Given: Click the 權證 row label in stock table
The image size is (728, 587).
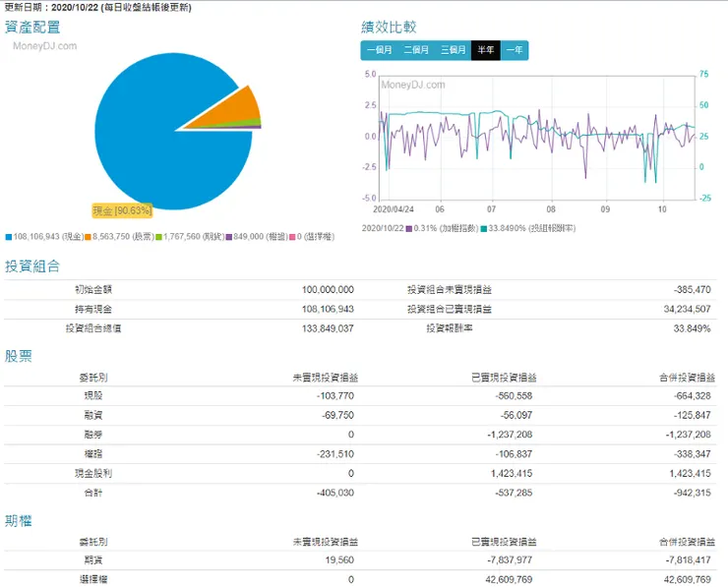Looking at the screenshot, I should click(93, 454).
